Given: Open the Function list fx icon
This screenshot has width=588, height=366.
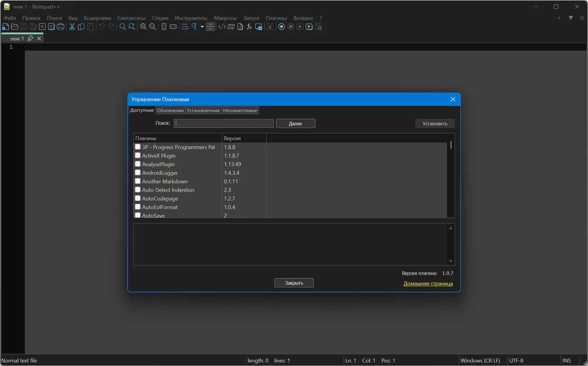Looking at the screenshot, I should pyautogui.click(x=250, y=27).
